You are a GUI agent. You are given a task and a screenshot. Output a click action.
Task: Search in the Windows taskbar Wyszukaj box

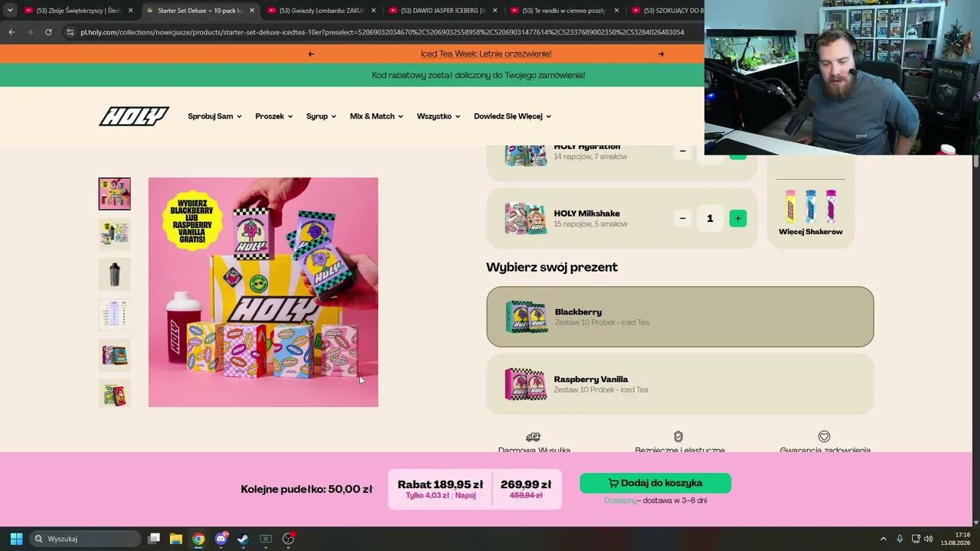85,539
